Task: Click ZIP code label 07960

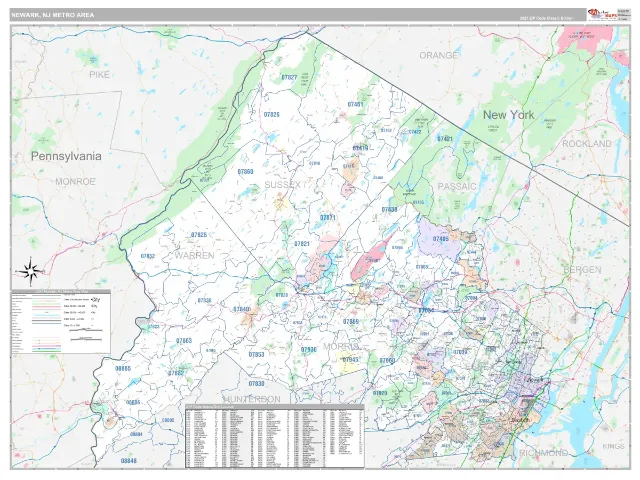Action: point(387,360)
